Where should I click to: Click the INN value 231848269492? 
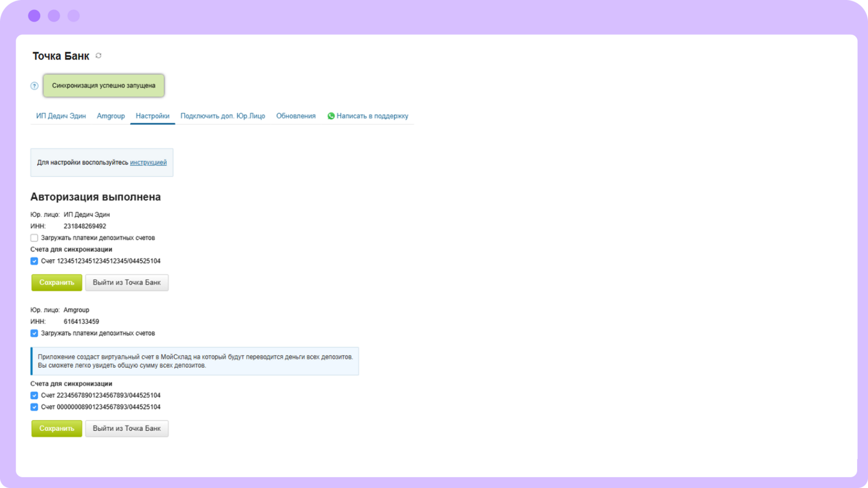coord(85,226)
